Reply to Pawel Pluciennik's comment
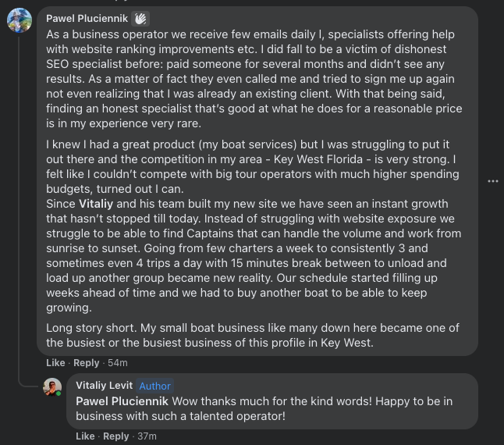The width and height of the screenshot is (504, 445). [86, 363]
